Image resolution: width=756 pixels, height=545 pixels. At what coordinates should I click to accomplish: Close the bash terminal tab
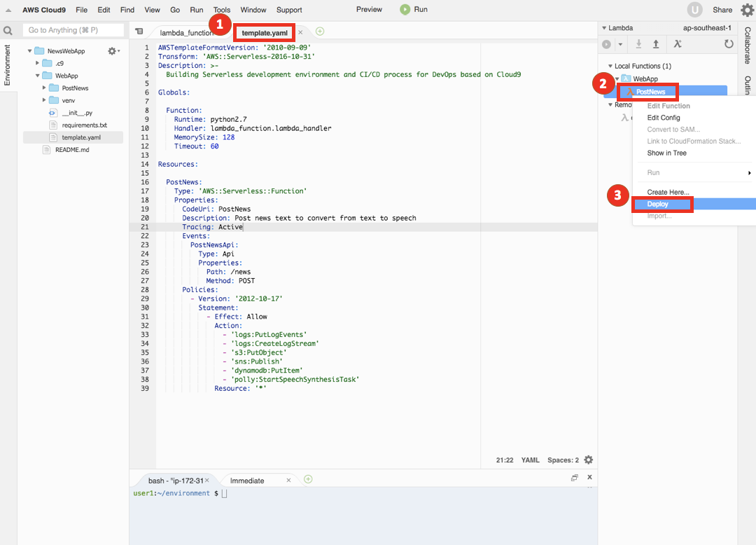pyautogui.click(x=206, y=481)
